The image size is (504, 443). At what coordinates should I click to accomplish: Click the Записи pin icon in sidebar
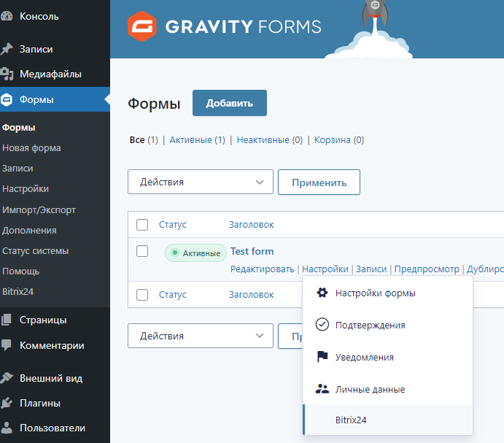click(7, 49)
